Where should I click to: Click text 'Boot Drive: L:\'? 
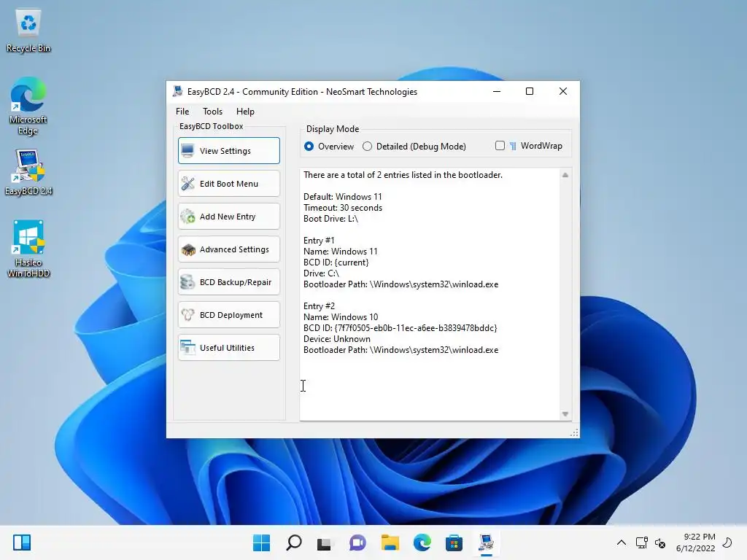coord(330,219)
